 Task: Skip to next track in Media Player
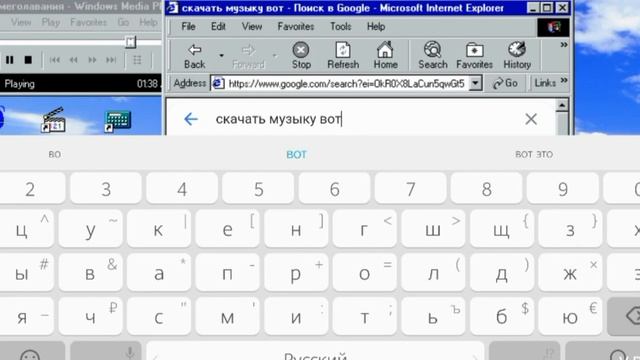111,60
